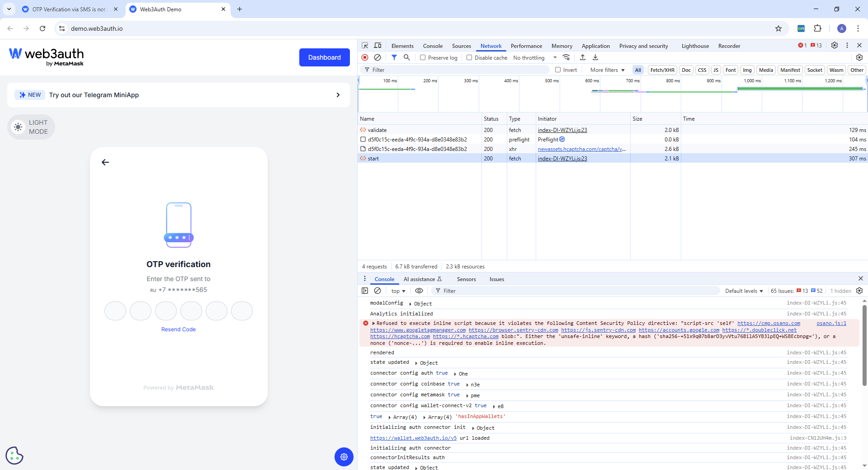Create live expression eye icon
The height and width of the screenshot is (470, 868).
[419, 291]
